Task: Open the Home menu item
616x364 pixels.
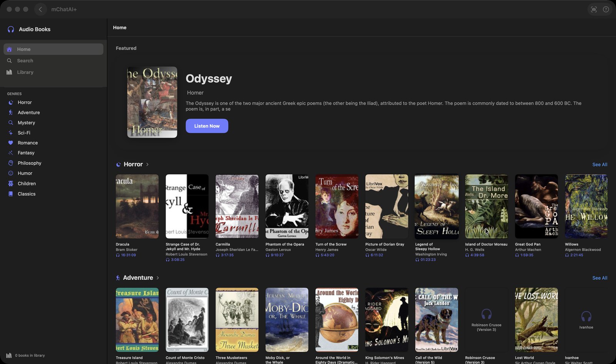Action: tap(54, 49)
